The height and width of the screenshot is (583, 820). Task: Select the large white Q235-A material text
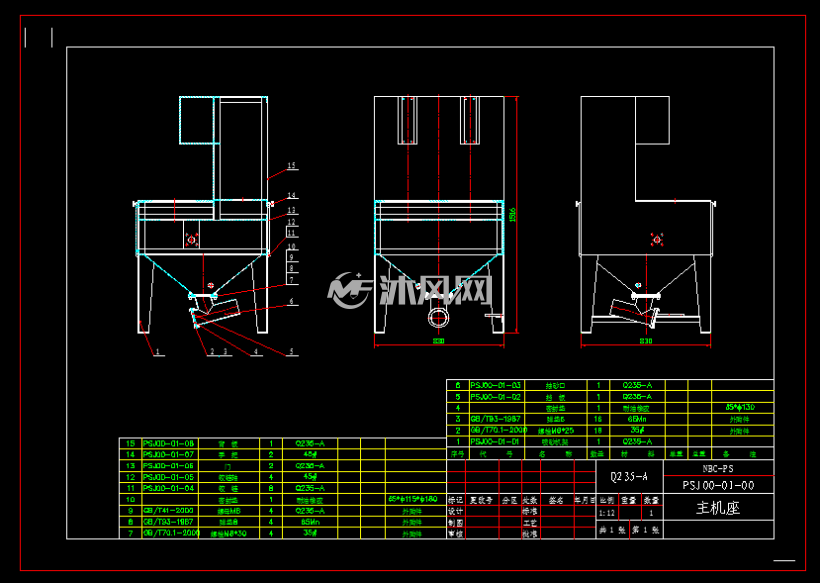pyautogui.click(x=629, y=476)
